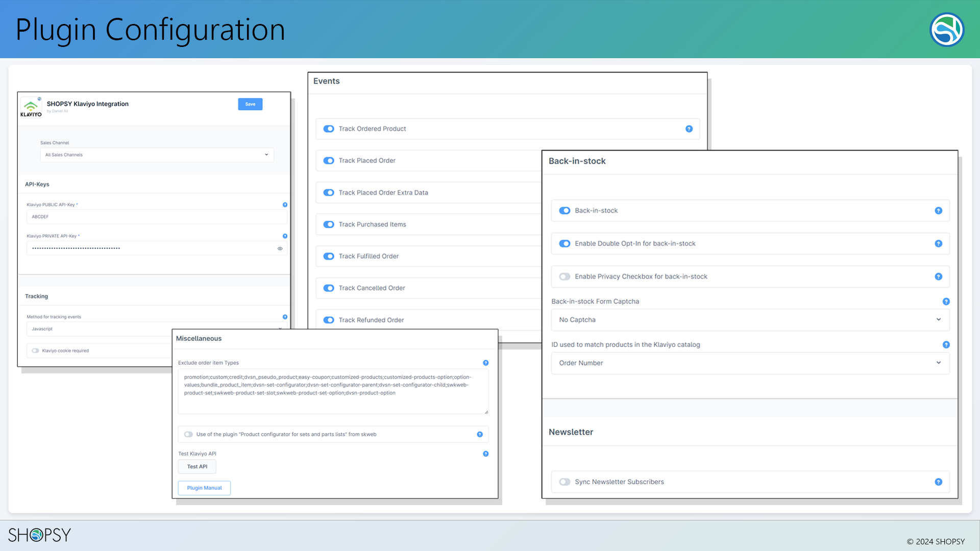Click the Newsletter section heading

click(x=571, y=432)
